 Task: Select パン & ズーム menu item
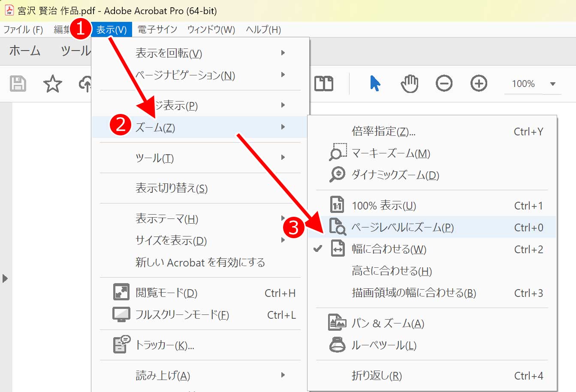coord(432,323)
